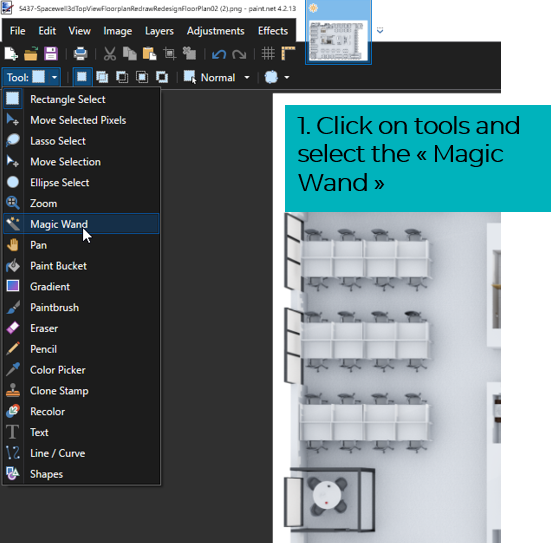The width and height of the screenshot is (555, 543).
Task: Choose the Clone Stamp tool
Action: (x=81, y=391)
